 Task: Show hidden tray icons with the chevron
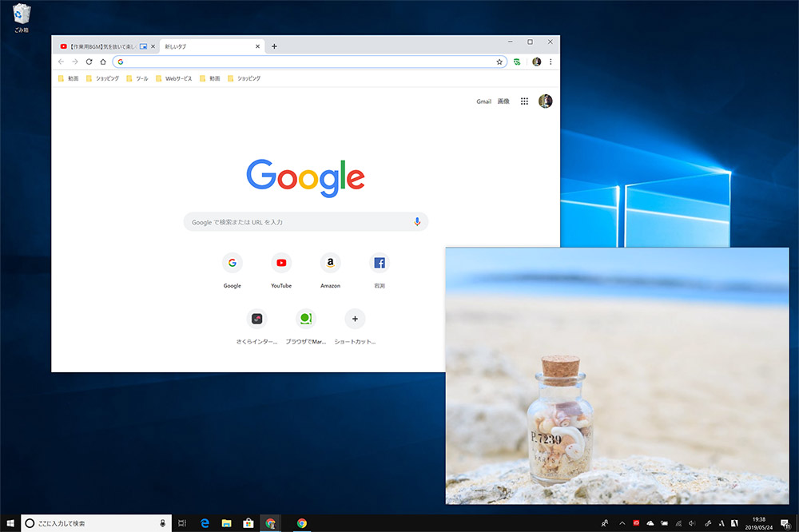pos(622,523)
